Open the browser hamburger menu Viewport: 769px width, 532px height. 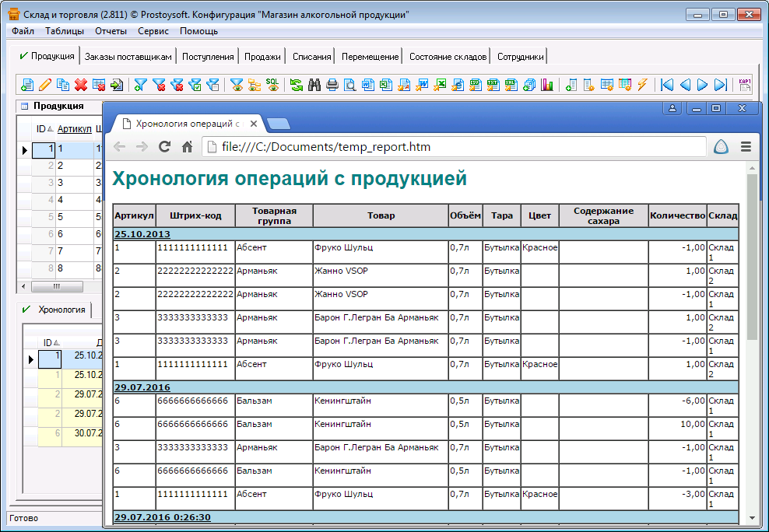pyautogui.click(x=746, y=146)
